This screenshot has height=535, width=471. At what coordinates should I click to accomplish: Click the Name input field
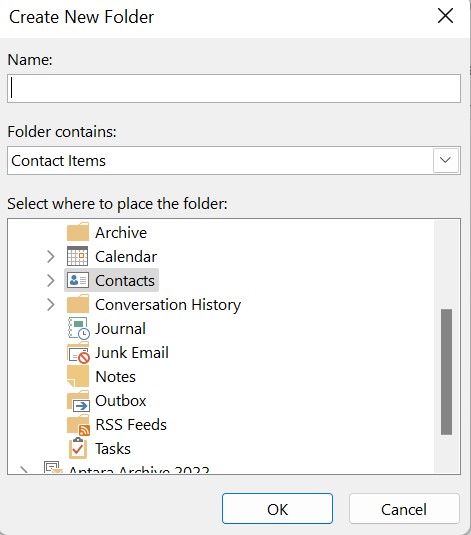pos(234,88)
